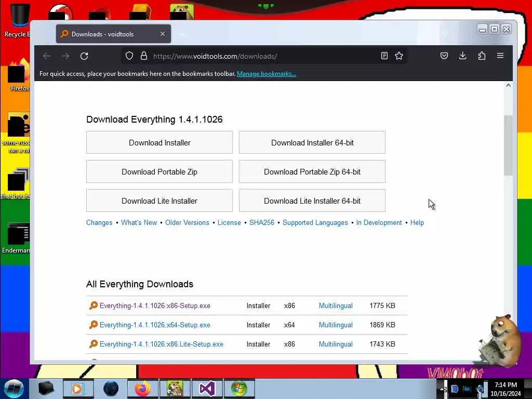Open the Changes link
This screenshot has width=532, height=399.
99,222
